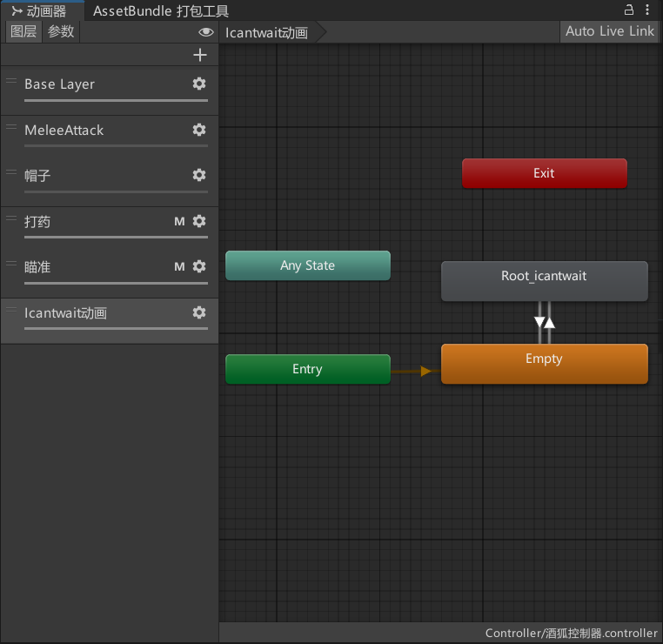Click the Icantwait动画 breadcrumb
This screenshot has height=644, width=663.
click(266, 33)
